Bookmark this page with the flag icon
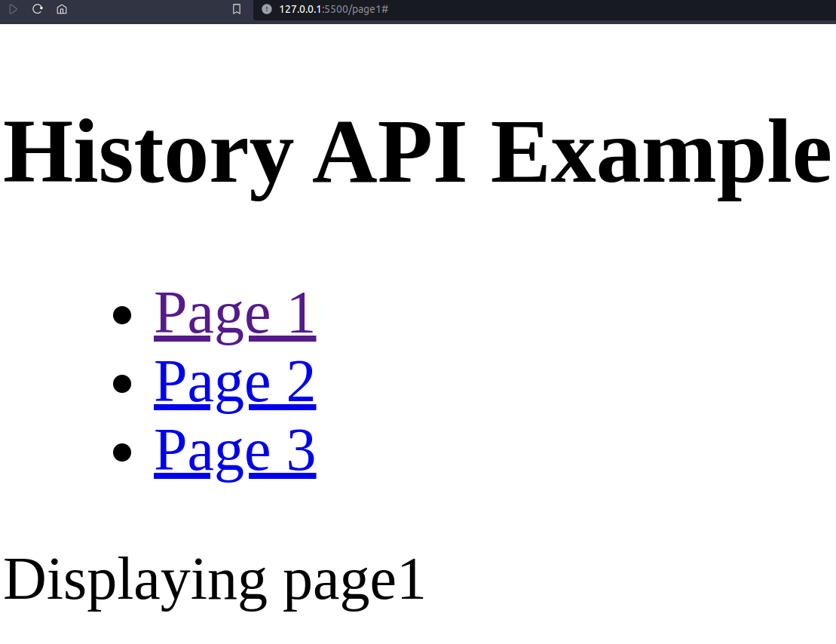The height and width of the screenshot is (644, 836). (236, 10)
